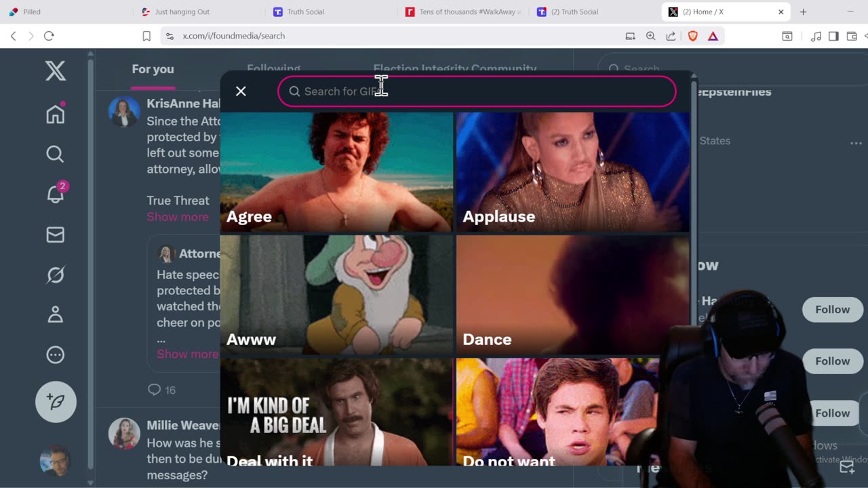Viewport: 868px width, 488px height.
Task: Show more of KrisAnne Hall post
Action: (178, 217)
